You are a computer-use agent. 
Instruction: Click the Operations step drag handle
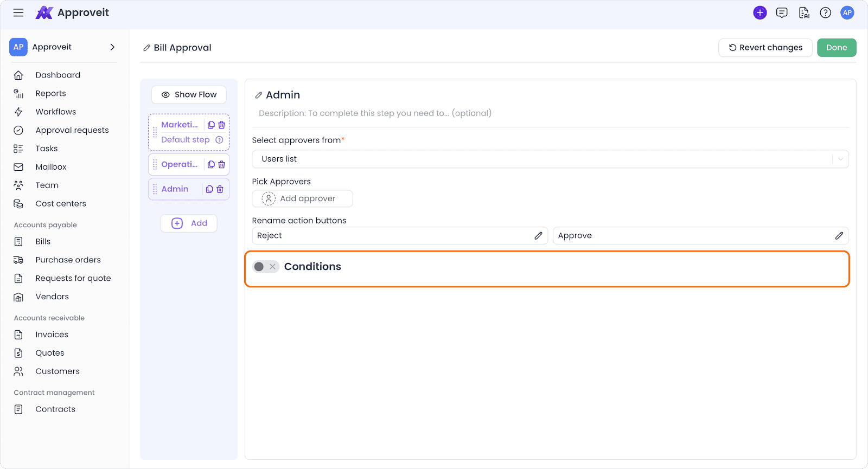(155, 164)
